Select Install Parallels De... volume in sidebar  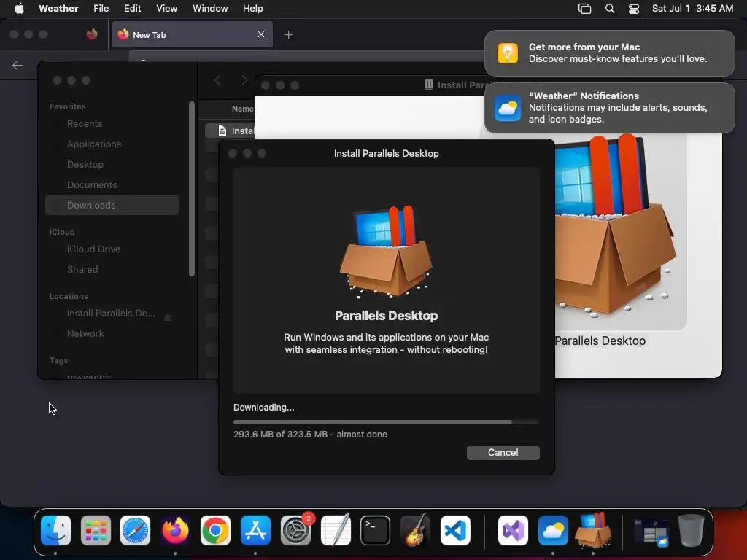click(111, 314)
